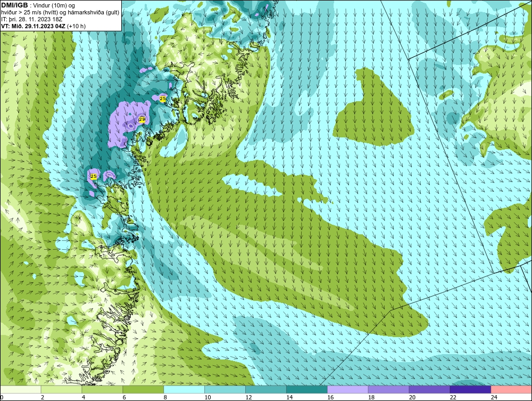Select the 10–12 m/s legend swatch
Image resolution: width=532 pixels, height=401 pixels.
225,389
